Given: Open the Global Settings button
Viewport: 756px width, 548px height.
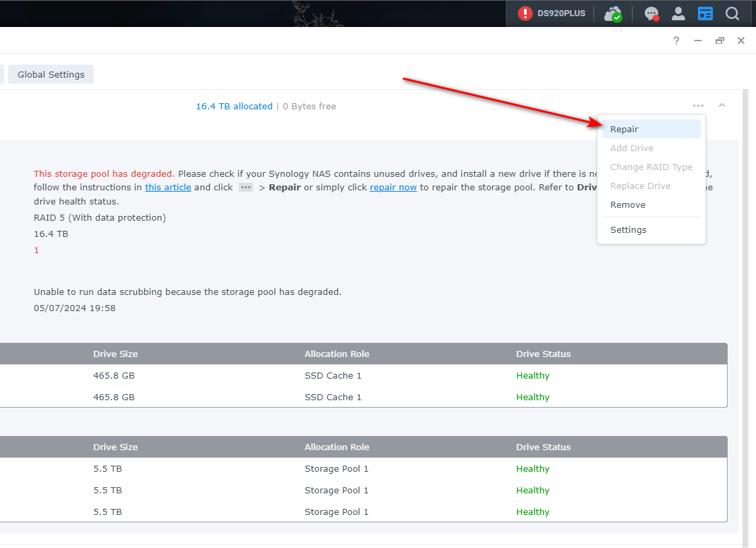Looking at the screenshot, I should (51, 74).
